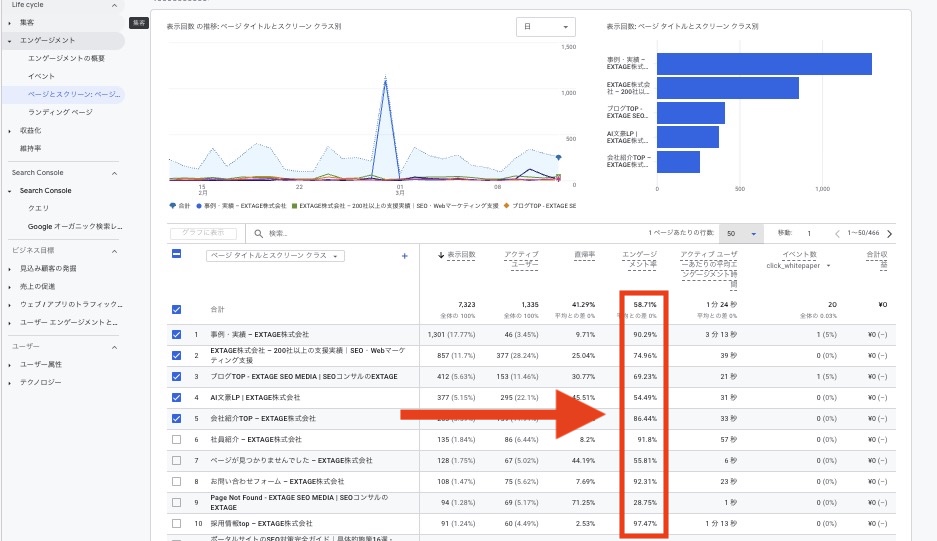This screenshot has height=541, width=937.
Task: Click the グラフに表示 button
Action: [x=203, y=233]
